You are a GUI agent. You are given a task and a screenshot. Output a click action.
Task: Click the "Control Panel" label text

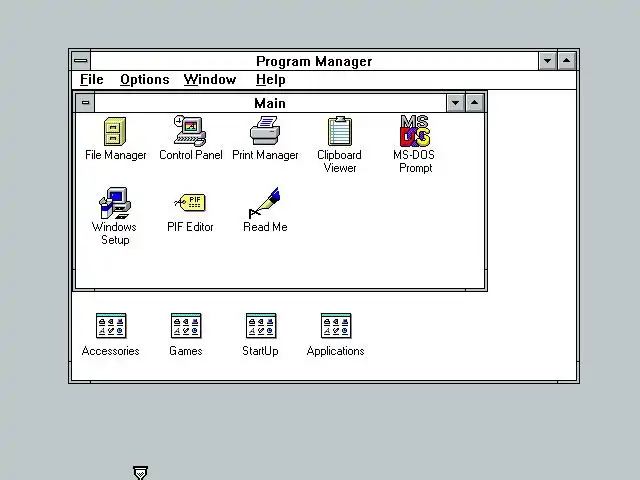(x=191, y=155)
